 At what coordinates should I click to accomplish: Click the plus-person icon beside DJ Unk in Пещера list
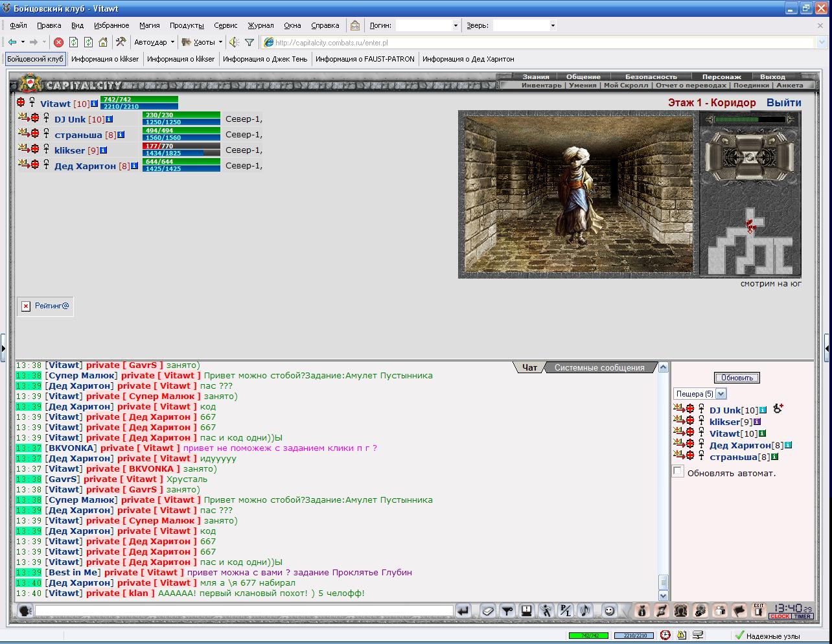tap(778, 408)
